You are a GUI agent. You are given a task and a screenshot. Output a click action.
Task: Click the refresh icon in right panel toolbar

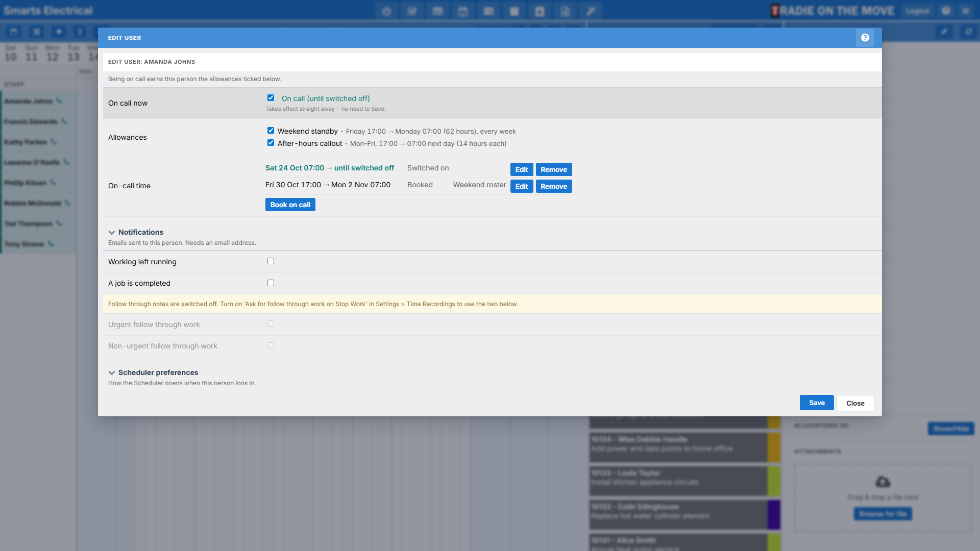pos(968,32)
